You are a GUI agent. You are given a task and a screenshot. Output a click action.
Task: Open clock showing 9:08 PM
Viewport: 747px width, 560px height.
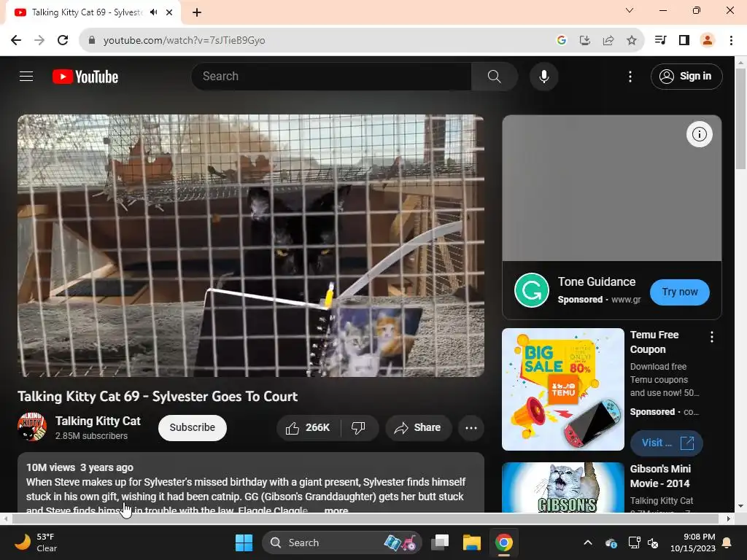[693, 542]
